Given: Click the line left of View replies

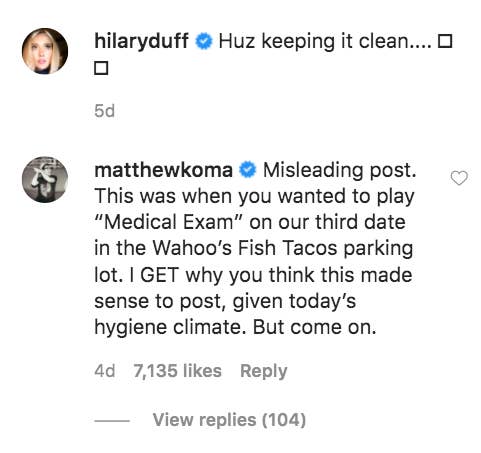Looking at the screenshot, I should coord(112,421).
